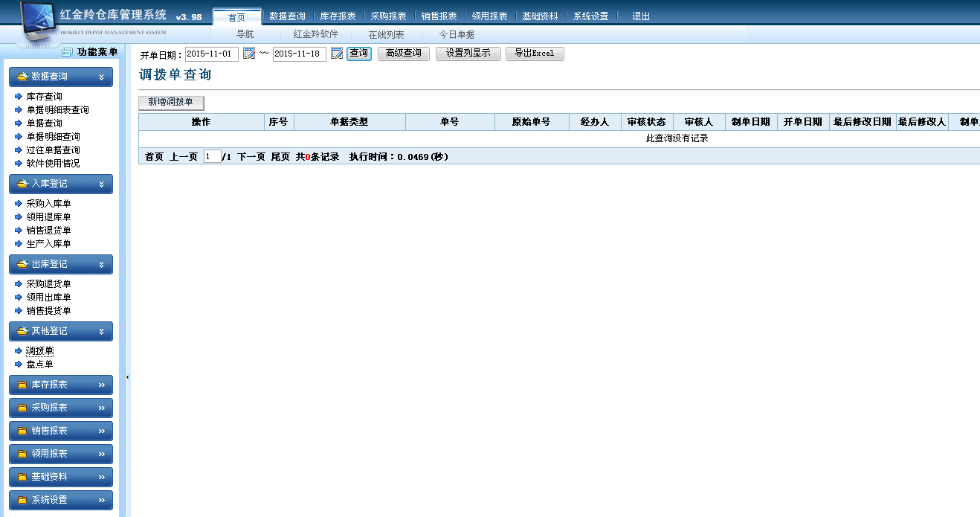Click folder icon on 库存报表 section
This screenshot has height=517, width=980.
point(22,385)
